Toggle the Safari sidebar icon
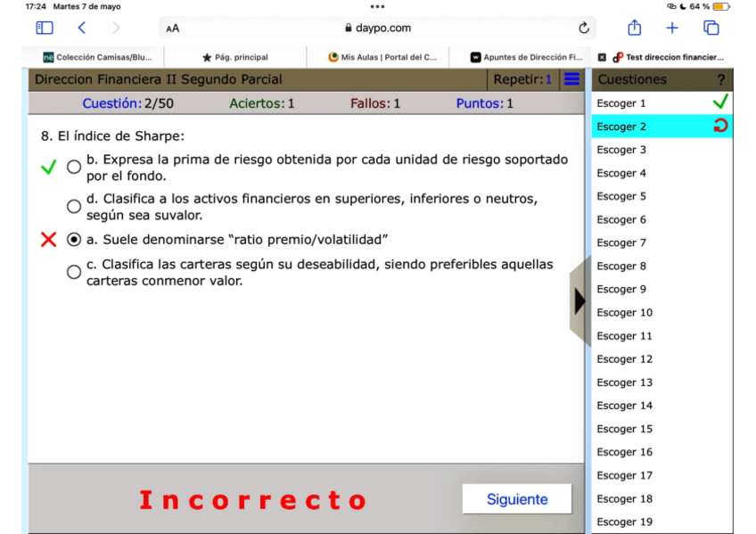 [x=43, y=28]
